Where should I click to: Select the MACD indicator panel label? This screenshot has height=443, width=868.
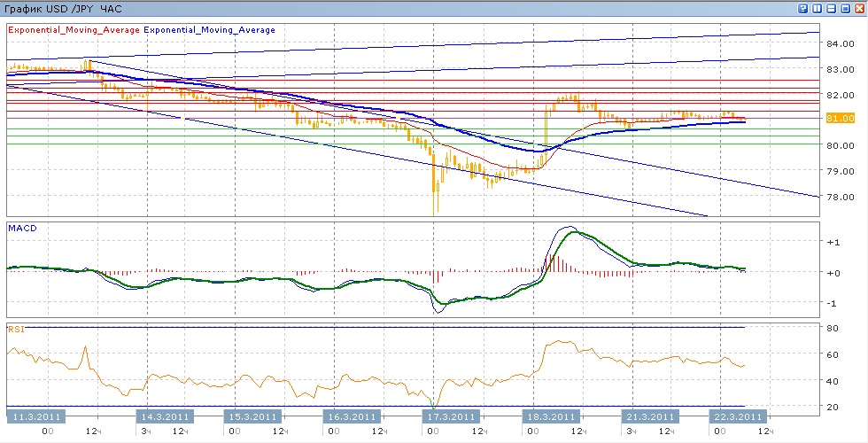click(21, 229)
